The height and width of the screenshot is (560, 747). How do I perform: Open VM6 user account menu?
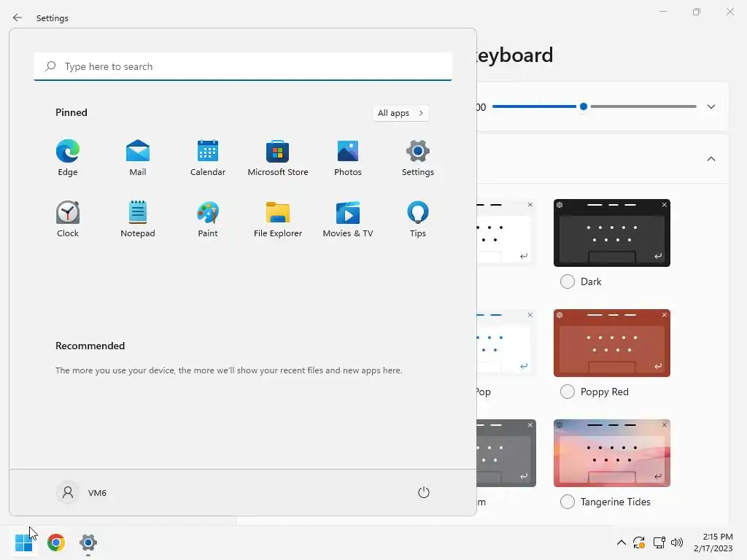click(82, 492)
